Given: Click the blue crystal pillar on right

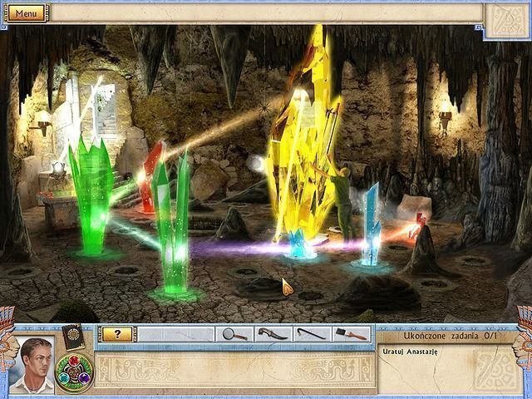Looking at the screenshot, I should coord(371,224).
